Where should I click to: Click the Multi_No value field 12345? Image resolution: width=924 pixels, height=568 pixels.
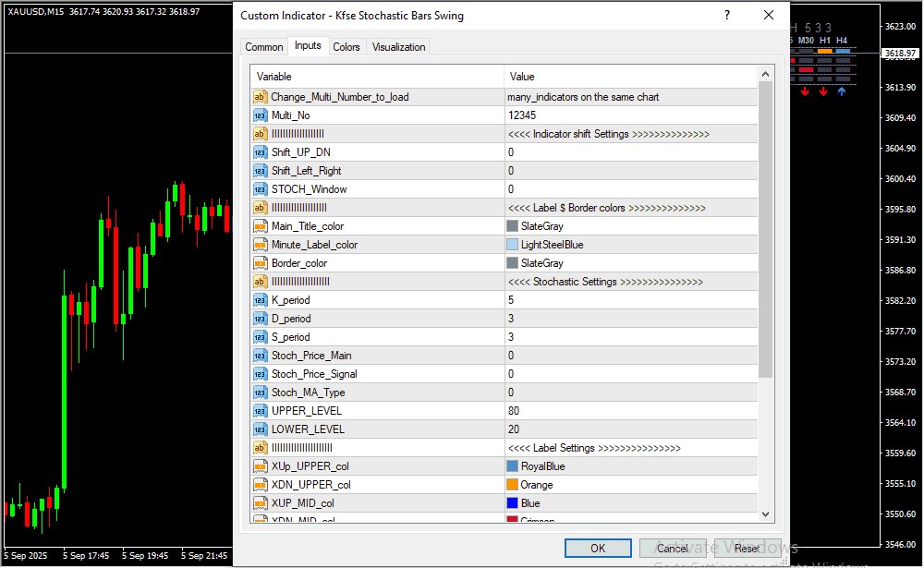(628, 115)
